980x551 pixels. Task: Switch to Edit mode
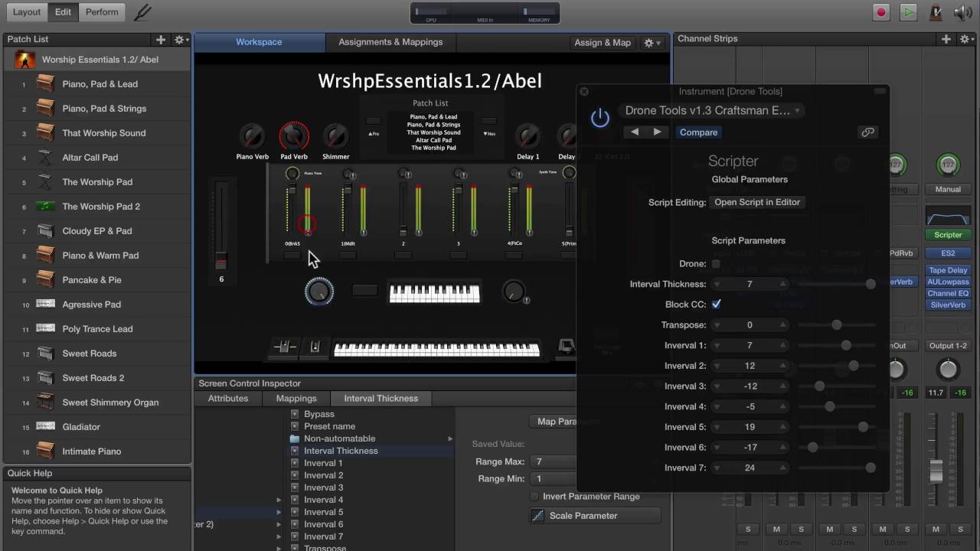[x=63, y=11]
